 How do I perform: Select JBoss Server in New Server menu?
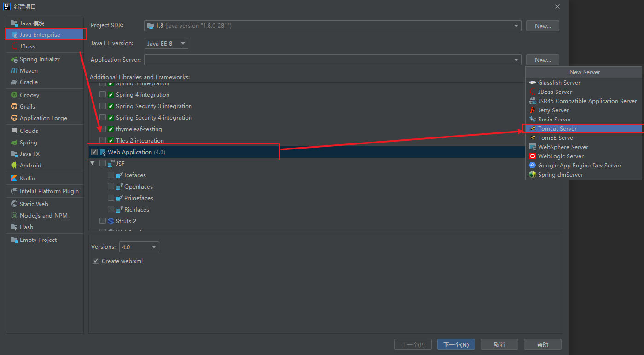coord(583,92)
